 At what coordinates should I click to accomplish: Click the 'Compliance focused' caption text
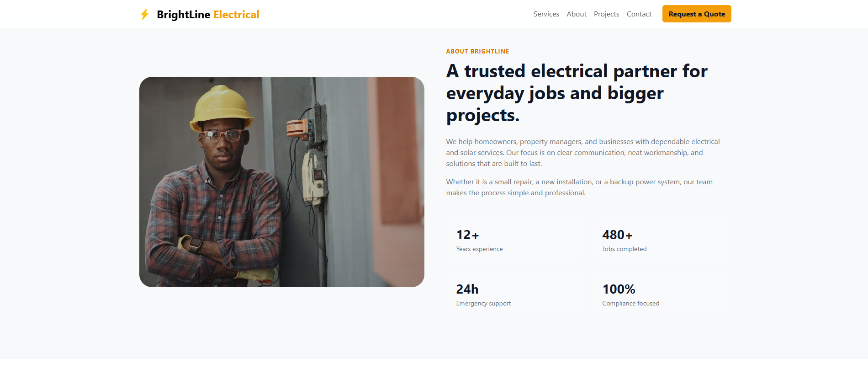pos(630,303)
